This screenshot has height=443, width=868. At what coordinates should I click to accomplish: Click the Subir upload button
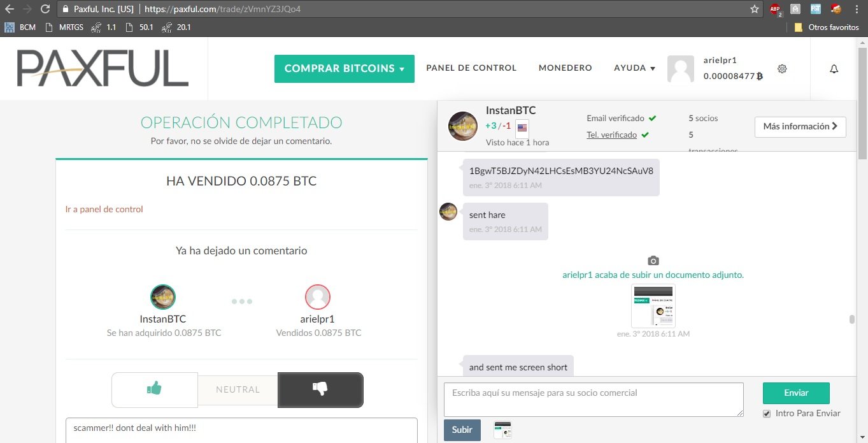[x=462, y=430]
